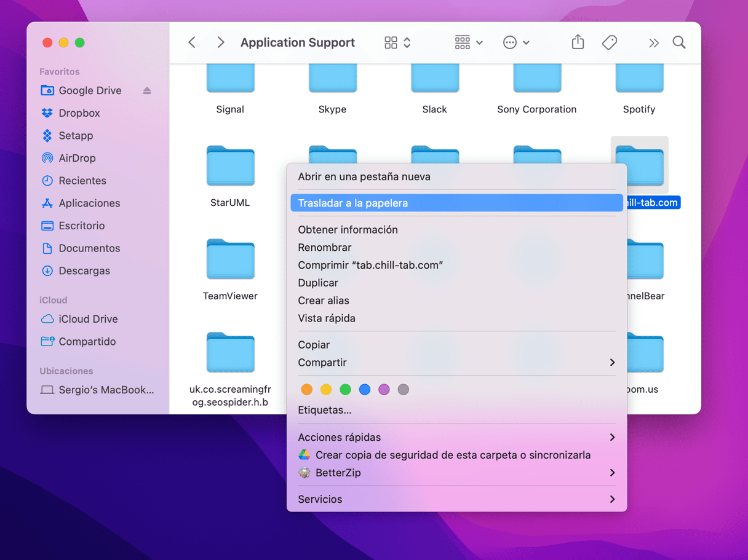Apply the yellow color tag
Image resolution: width=748 pixels, height=560 pixels.
click(326, 389)
